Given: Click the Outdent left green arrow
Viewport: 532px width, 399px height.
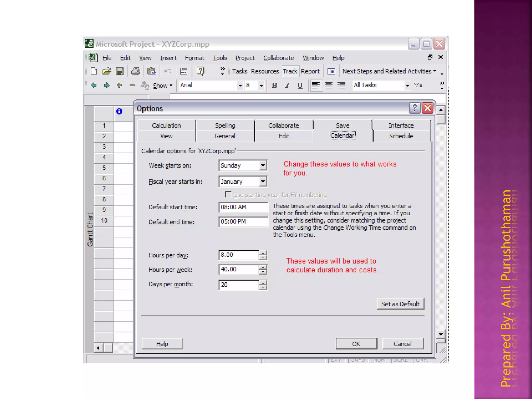Looking at the screenshot, I should click(94, 85).
